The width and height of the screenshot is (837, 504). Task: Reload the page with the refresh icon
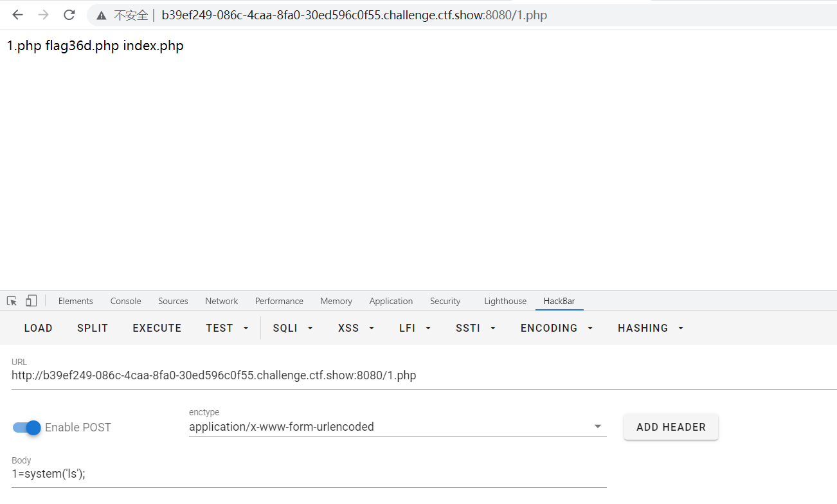point(69,15)
